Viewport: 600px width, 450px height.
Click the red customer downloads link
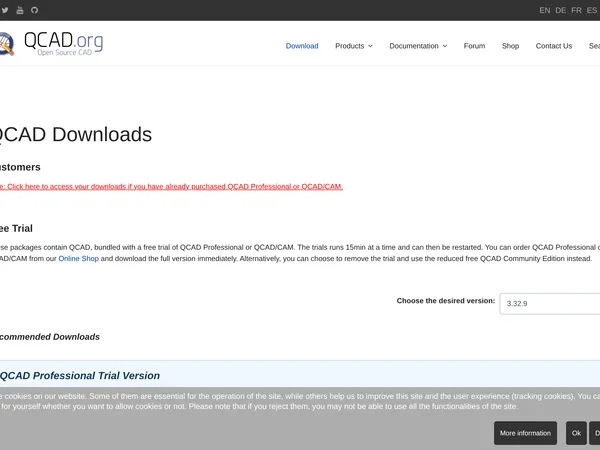171,186
